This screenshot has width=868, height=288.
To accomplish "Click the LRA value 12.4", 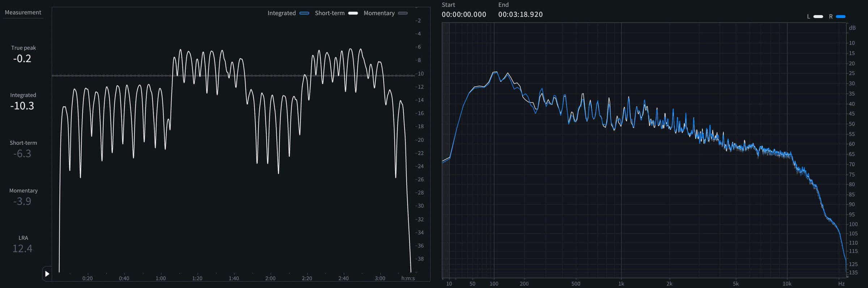I will (x=22, y=249).
